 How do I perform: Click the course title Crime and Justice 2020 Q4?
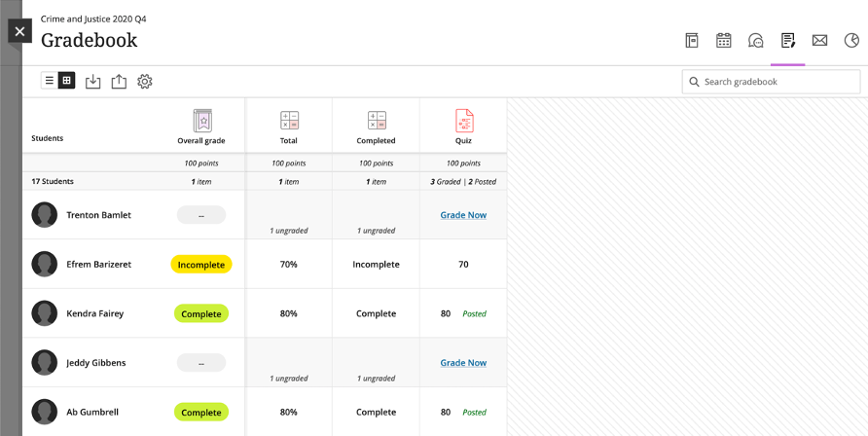[93, 19]
